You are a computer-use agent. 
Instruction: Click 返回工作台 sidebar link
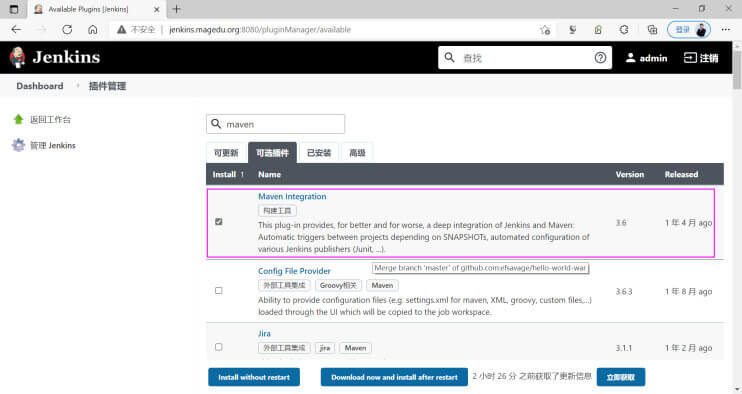click(51, 119)
